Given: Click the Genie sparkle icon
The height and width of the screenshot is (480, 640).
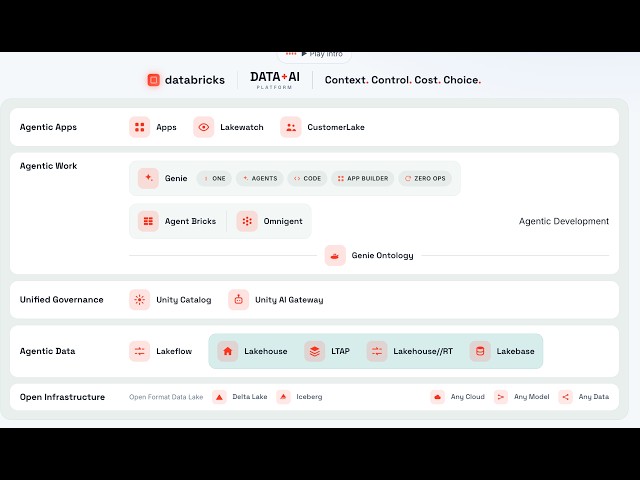Looking at the screenshot, I should [x=148, y=178].
